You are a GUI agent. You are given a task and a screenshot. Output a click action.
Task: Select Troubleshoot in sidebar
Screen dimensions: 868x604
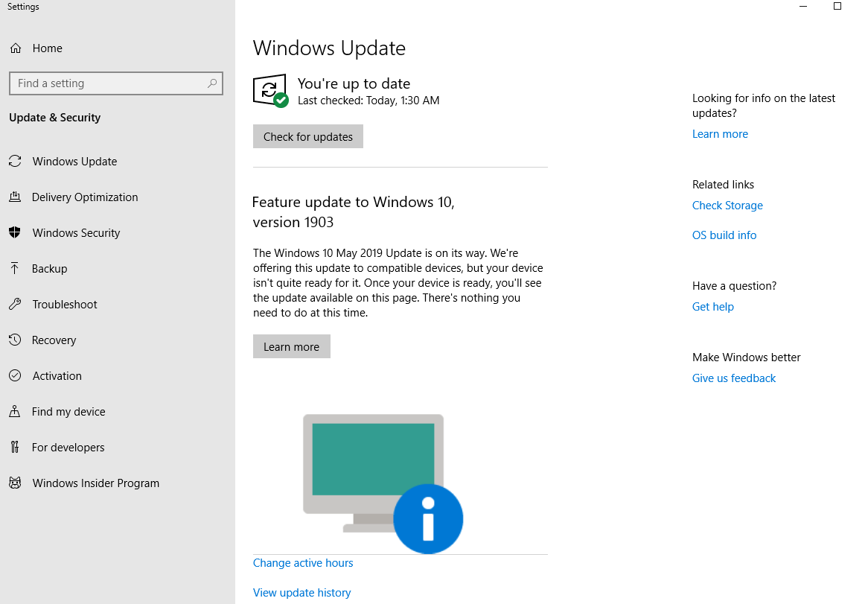pyautogui.click(x=65, y=305)
